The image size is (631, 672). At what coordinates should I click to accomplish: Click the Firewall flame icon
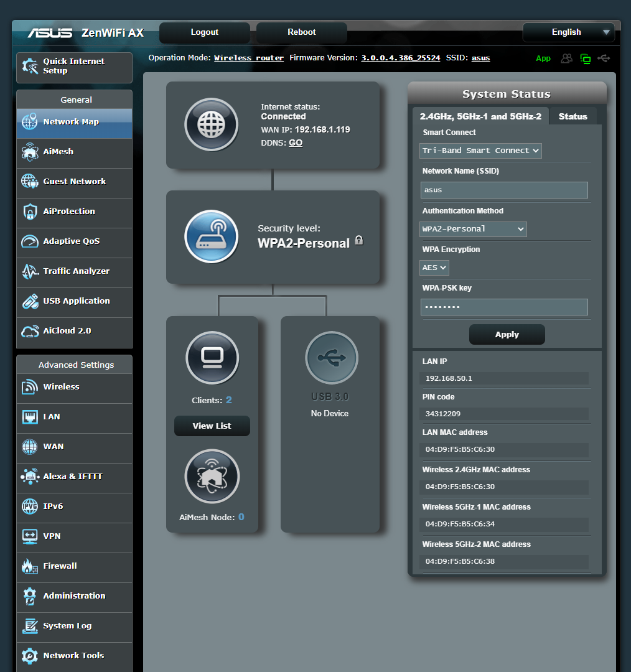point(30,566)
